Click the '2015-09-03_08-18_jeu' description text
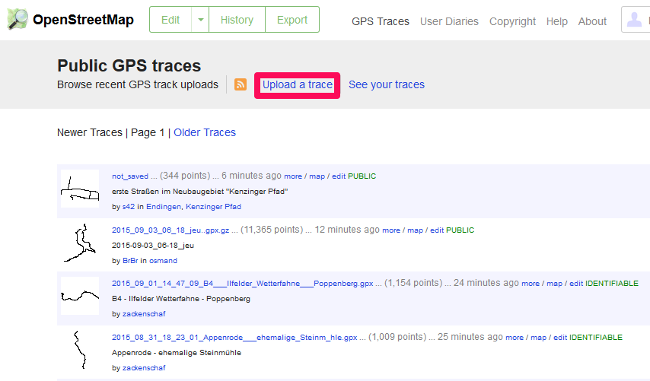 tap(153, 245)
